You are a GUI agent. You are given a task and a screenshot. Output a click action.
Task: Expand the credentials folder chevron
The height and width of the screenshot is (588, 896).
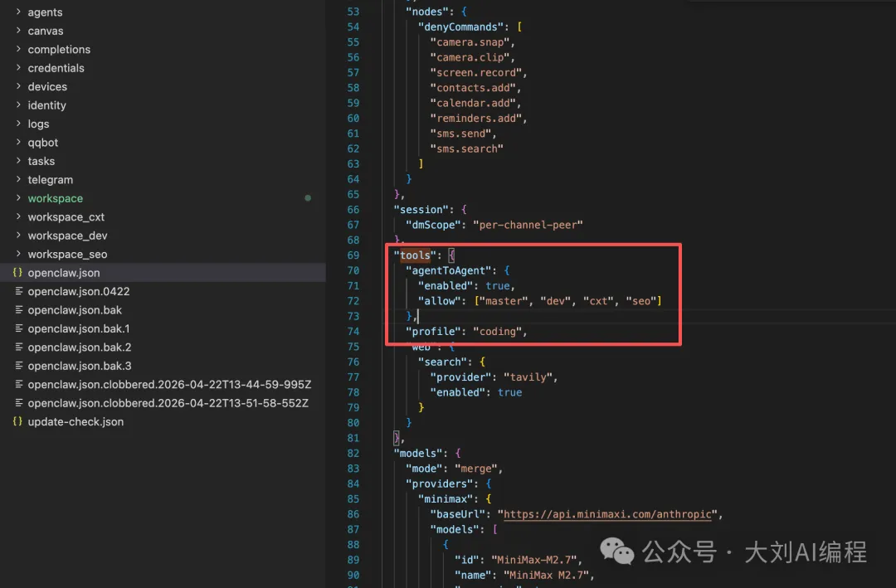point(18,68)
